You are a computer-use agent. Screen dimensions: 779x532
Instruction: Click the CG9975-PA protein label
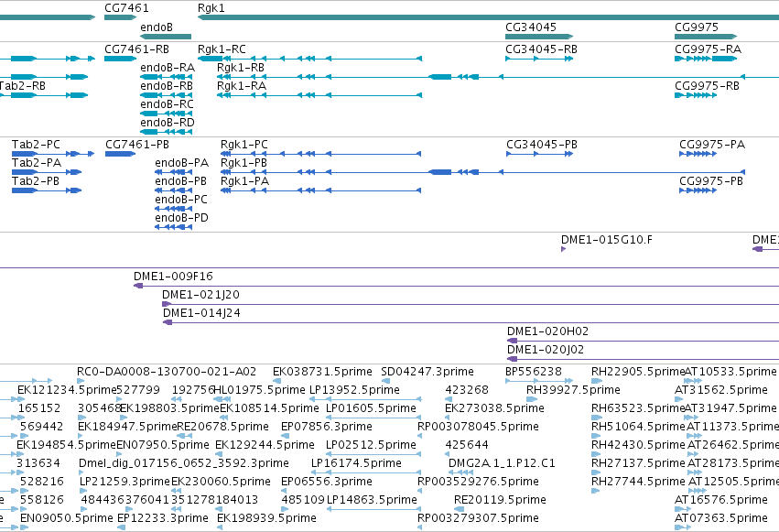click(712, 145)
